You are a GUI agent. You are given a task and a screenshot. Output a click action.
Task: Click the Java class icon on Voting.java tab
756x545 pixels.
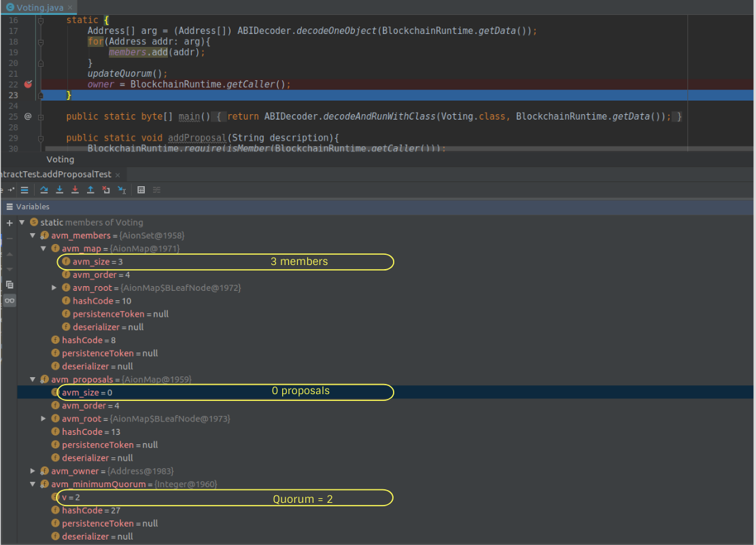[x=10, y=7]
